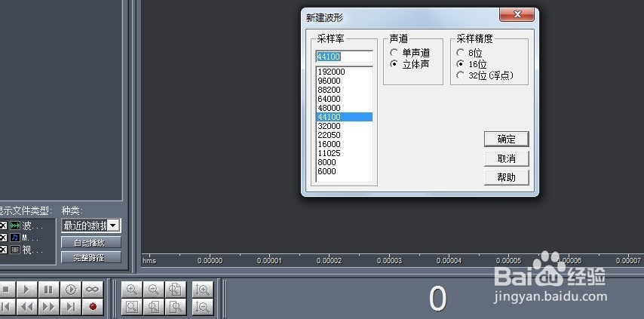
Task: Click the video filmstrip file type icon
Action: [x=15, y=249]
